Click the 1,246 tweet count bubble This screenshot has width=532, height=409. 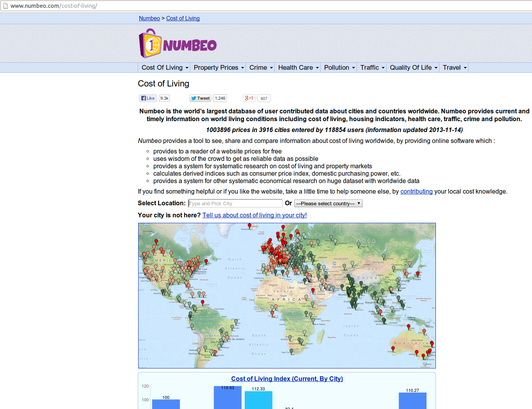(220, 98)
